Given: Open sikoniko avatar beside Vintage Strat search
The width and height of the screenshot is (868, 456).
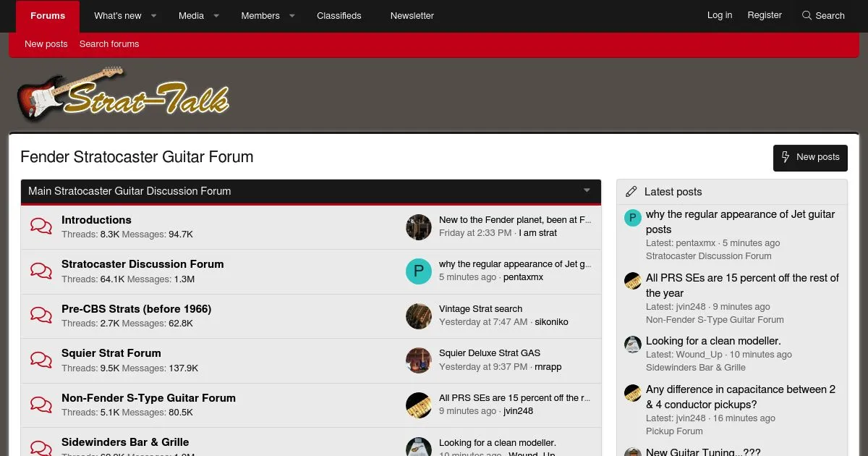Looking at the screenshot, I should tap(419, 316).
